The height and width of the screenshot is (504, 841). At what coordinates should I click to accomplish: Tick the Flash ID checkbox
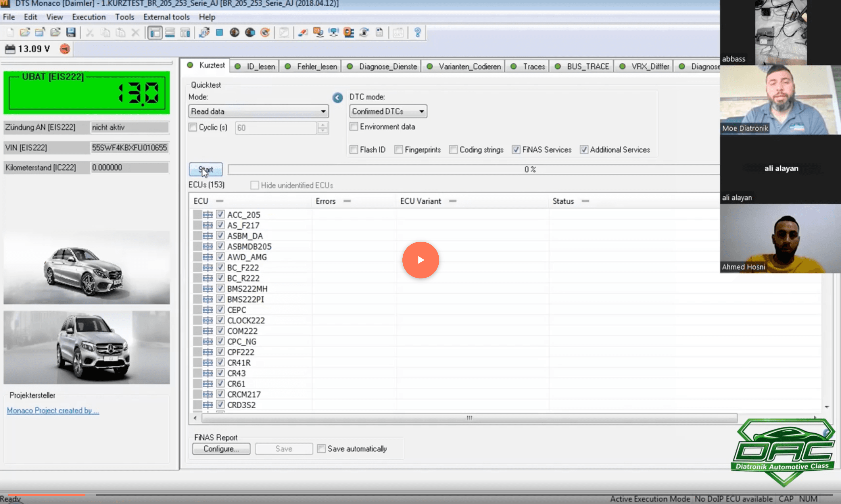[354, 149]
